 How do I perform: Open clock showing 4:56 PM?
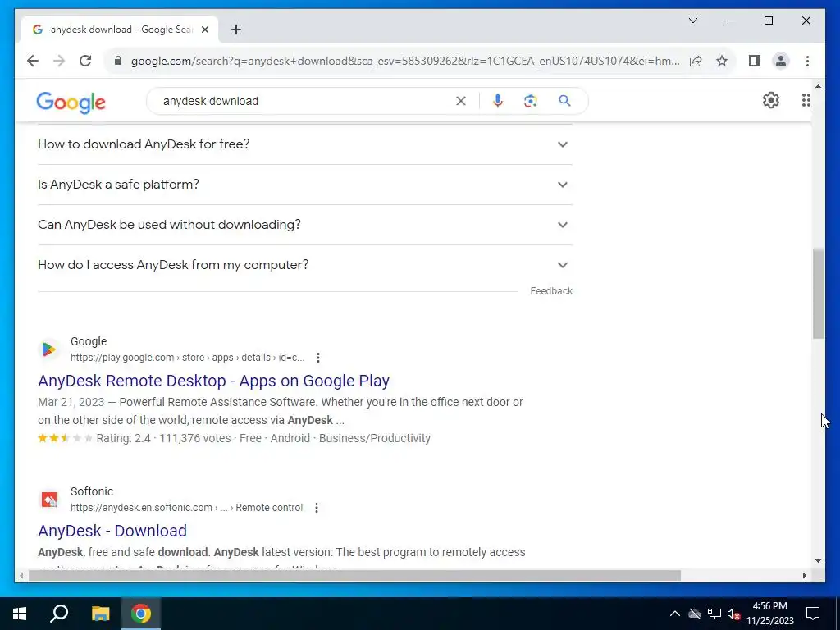point(770,614)
